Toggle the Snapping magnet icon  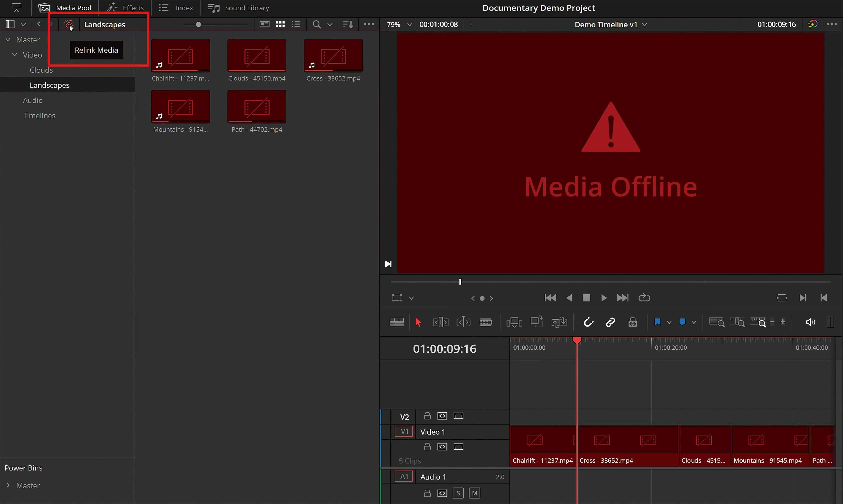coord(588,322)
